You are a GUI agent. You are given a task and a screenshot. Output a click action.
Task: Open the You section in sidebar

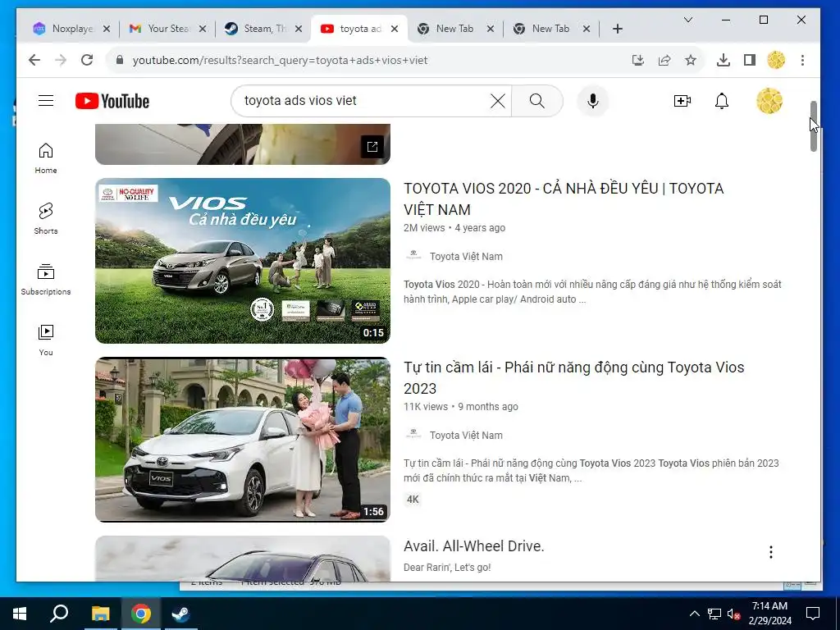[46, 340]
